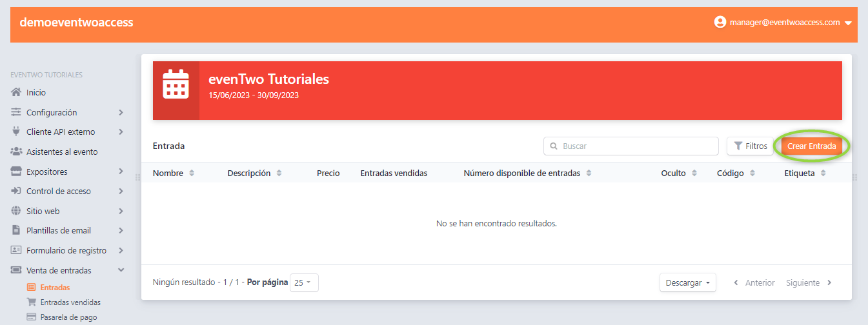
Task: Select the Pasarela de pago submenu item
Action: pos(68,317)
